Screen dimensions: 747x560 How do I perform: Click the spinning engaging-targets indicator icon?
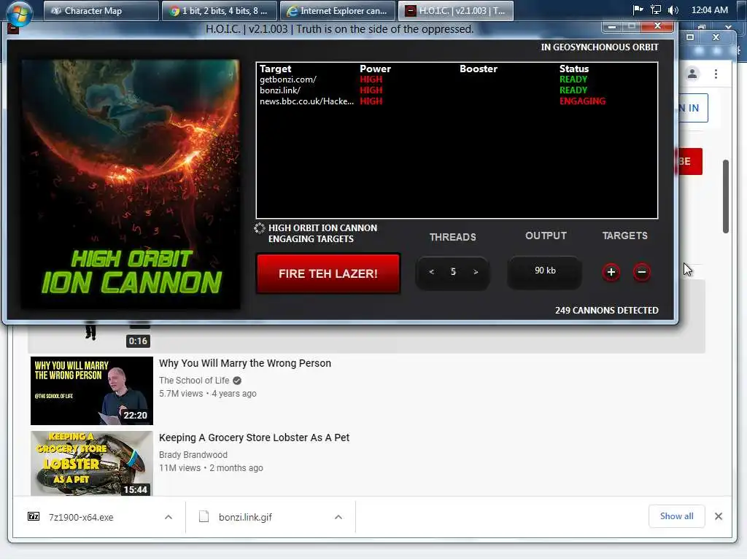coord(259,228)
